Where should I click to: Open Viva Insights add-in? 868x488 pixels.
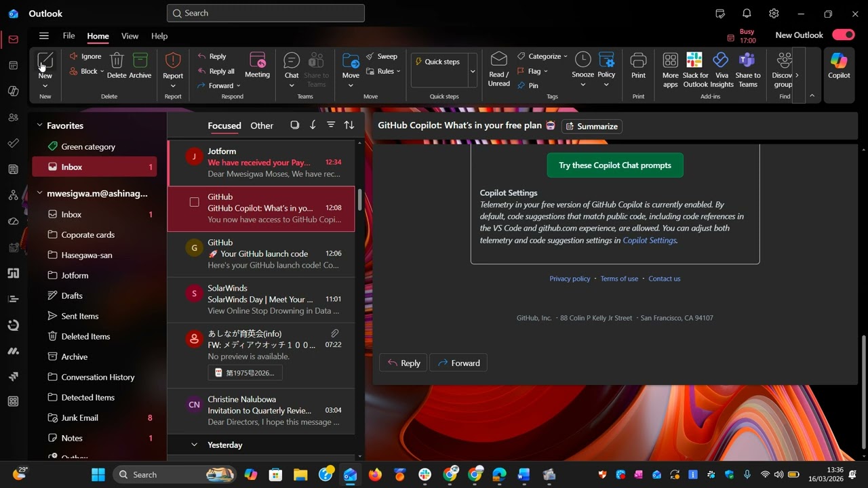722,69
